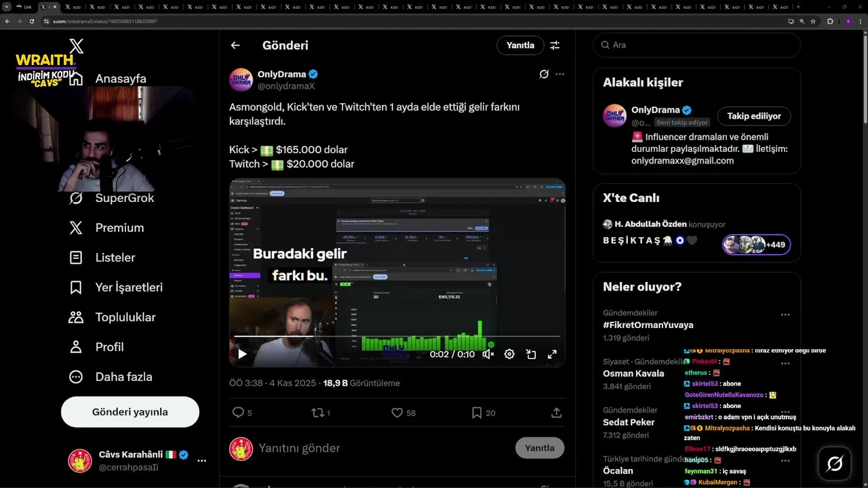
Task: Enable picture-in-picture for the video
Action: (531, 354)
